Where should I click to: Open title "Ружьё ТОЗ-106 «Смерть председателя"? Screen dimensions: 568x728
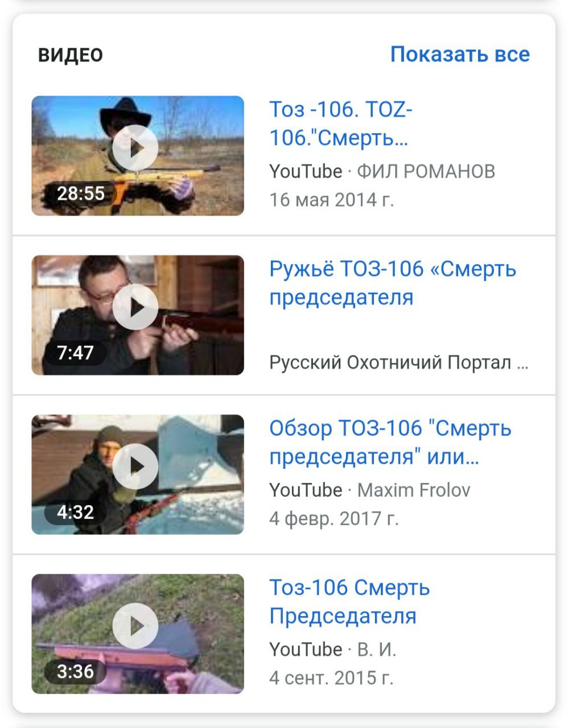click(393, 283)
